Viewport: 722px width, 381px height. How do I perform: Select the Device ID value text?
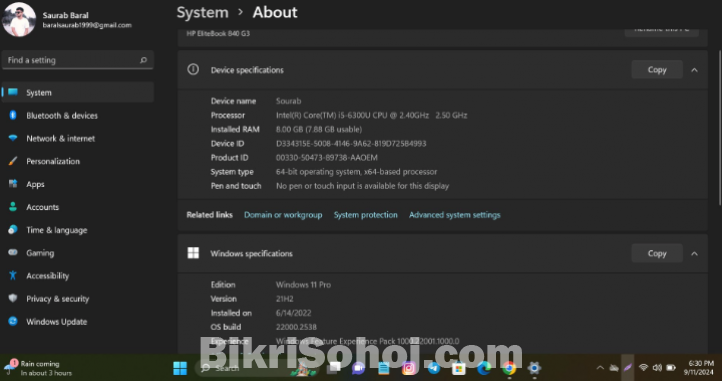tap(351, 144)
